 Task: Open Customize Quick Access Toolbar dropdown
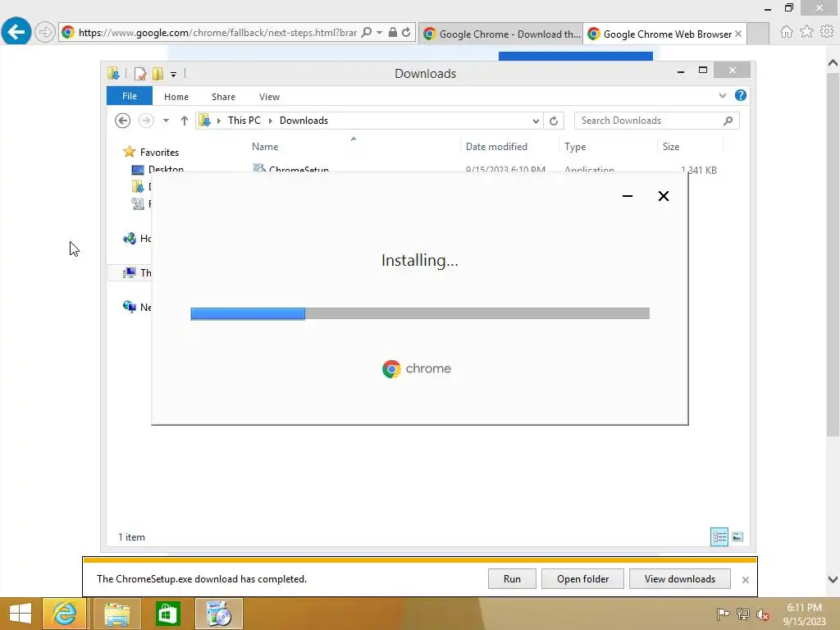click(174, 75)
